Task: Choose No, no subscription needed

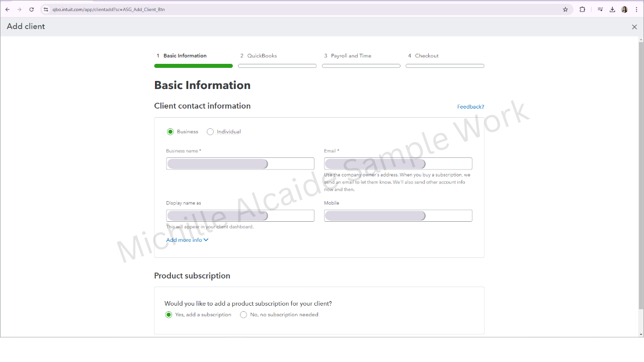Action: (244, 315)
